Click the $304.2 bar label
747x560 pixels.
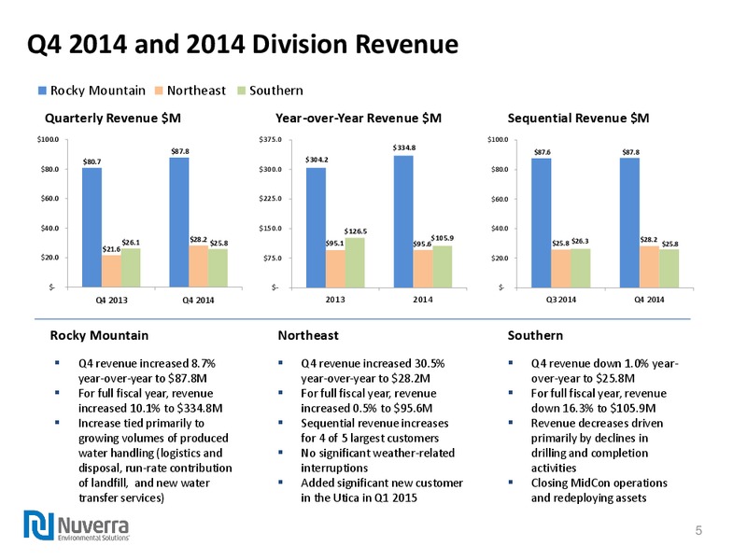click(317, 160)
